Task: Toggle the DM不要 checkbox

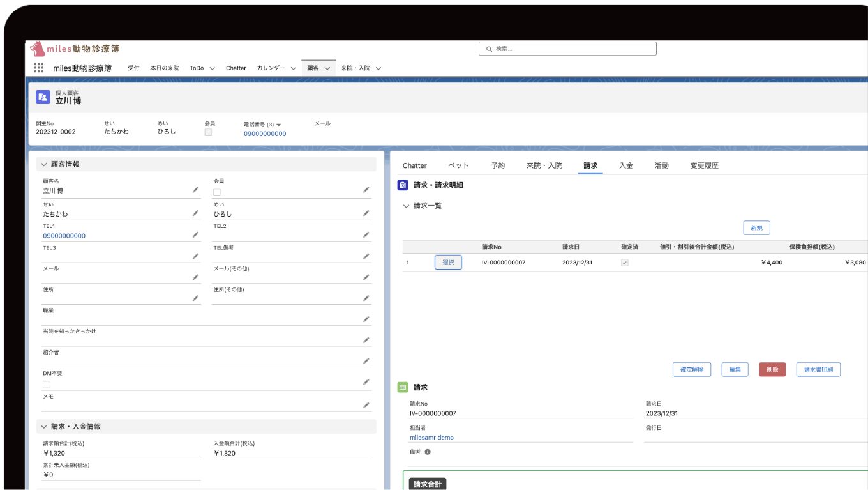Action: coord(47,385)
